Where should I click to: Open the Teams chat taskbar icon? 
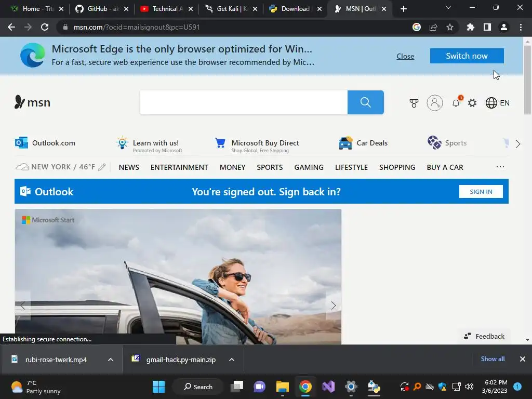(260, 387)
